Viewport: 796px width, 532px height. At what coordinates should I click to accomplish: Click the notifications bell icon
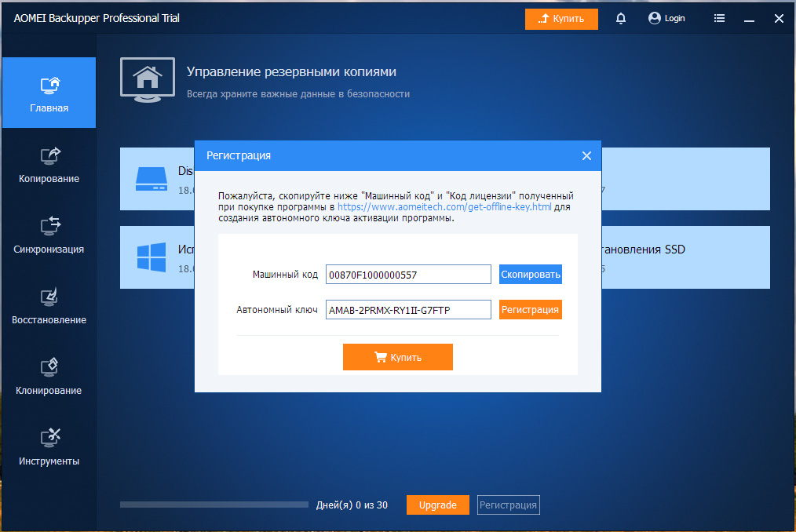point(620,18)
